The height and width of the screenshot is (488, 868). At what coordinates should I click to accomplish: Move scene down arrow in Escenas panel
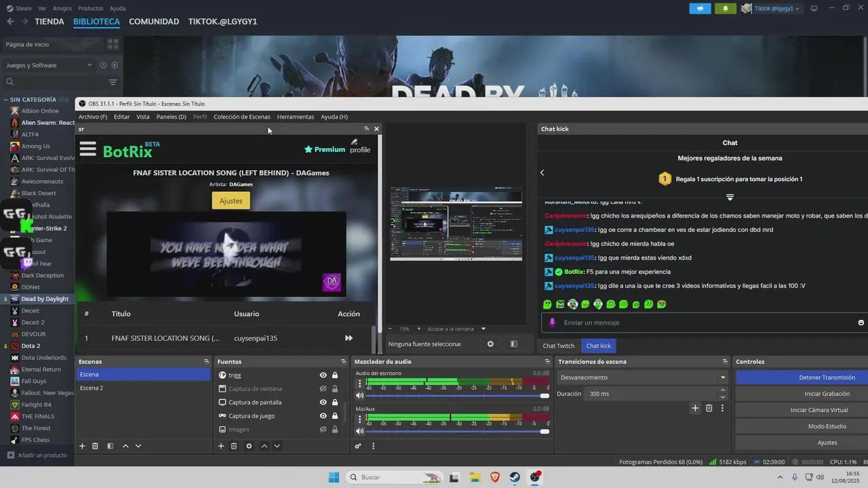(138, 446)
